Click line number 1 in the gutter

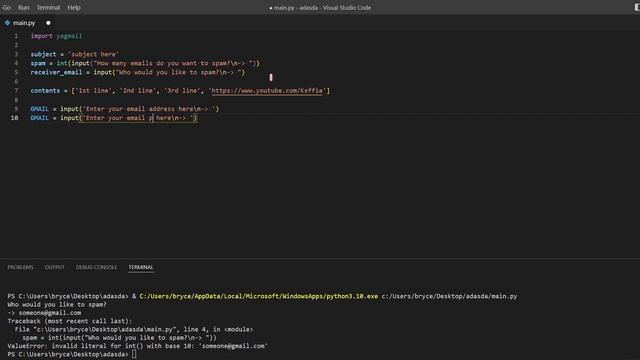tap(16, 36)
